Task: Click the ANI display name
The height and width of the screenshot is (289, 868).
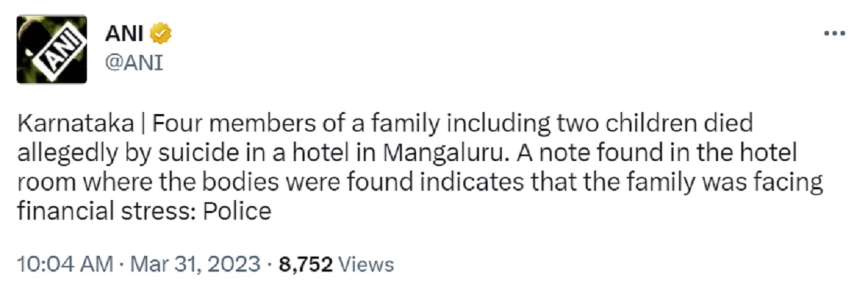Action: 122,34
